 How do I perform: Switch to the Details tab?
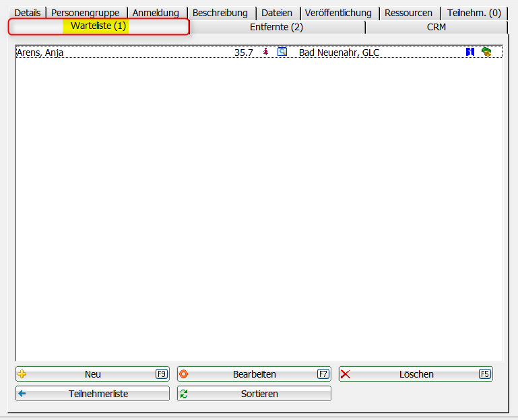pyautogui.click(x=28, y=13)
